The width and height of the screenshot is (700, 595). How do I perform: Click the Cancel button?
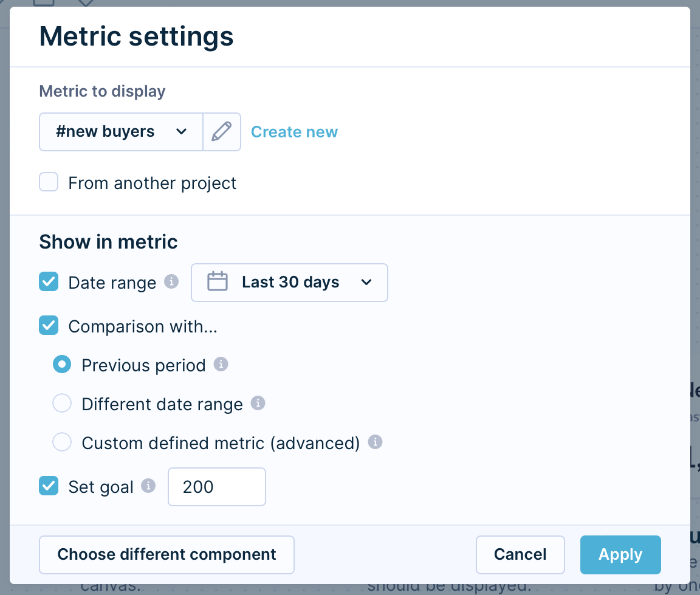tap(520, 554)
